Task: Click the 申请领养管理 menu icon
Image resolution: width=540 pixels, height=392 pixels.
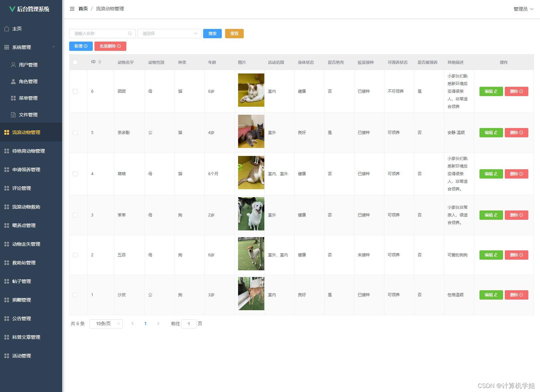Action: 7,170
